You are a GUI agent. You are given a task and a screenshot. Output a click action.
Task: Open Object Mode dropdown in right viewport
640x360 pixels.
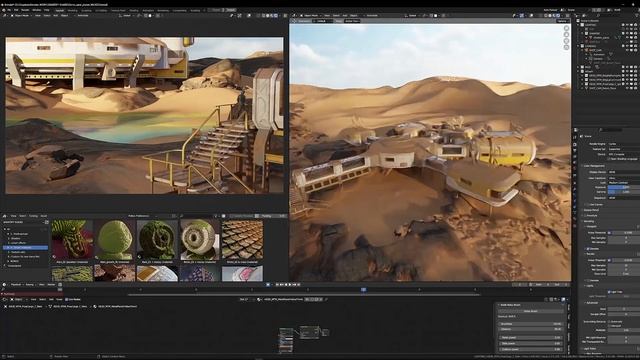[x=311, y=16]
